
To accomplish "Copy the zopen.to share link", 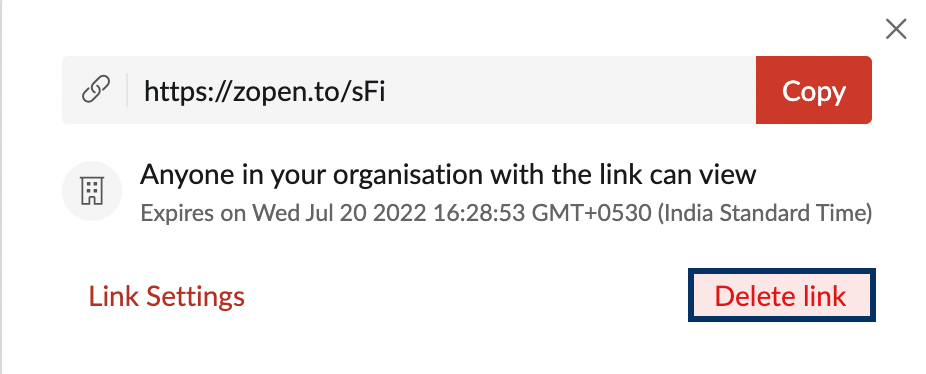I will tap(814, 90).
